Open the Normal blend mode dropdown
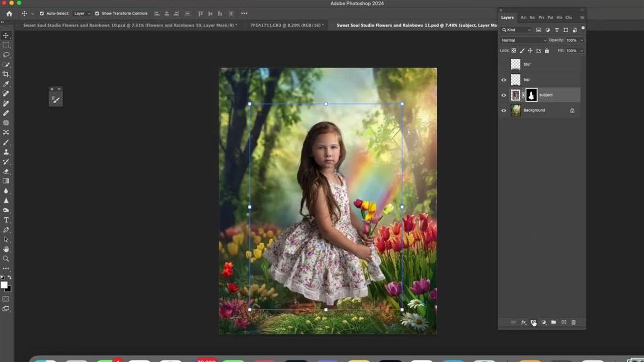This screenshot has height=362, width=644. point(523,40)
